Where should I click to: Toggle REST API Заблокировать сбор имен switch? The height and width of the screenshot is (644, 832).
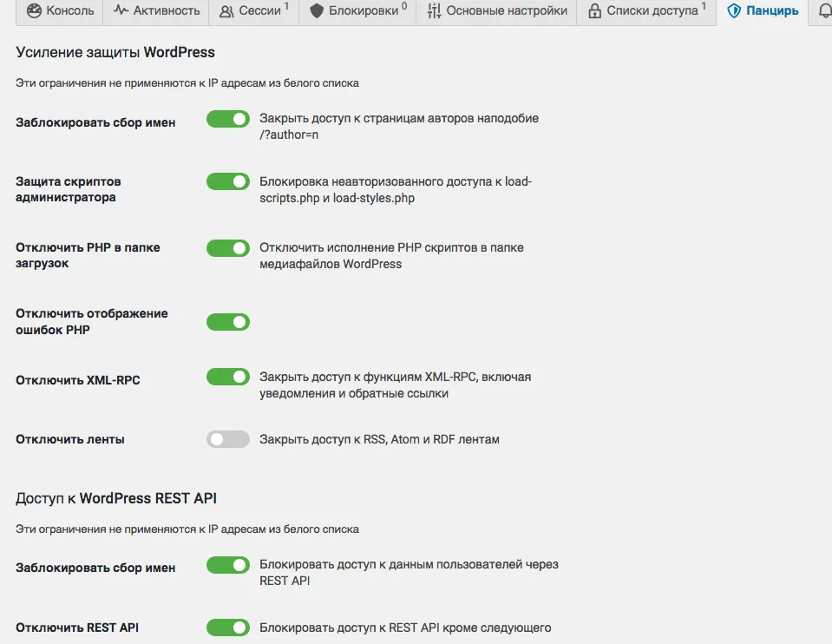[228, 565]
